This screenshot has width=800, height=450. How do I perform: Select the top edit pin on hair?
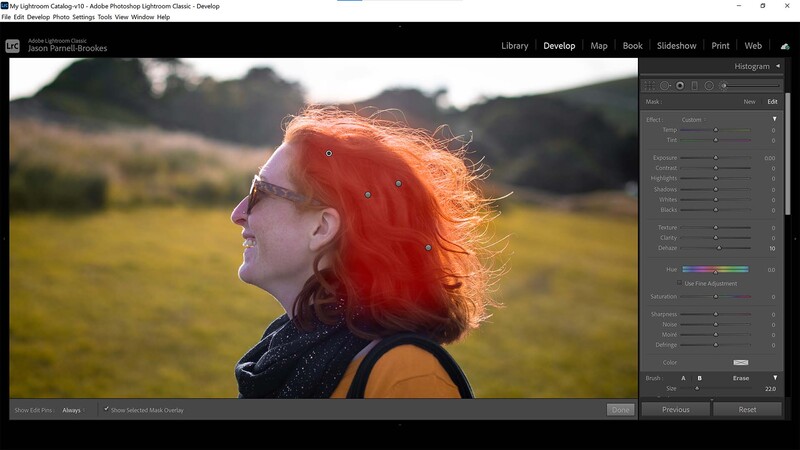[329, 153]
